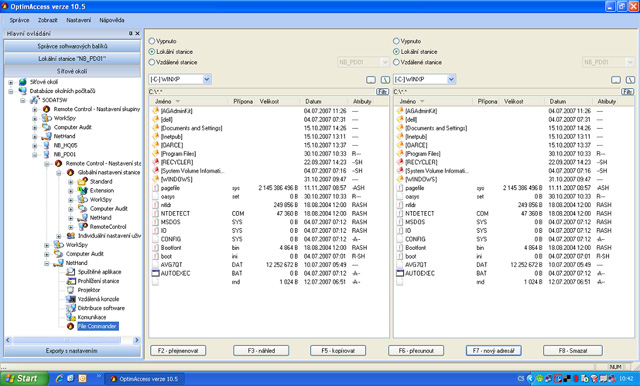This screenshot has height=386, width=640.
Task: Click F6 - přesunout button
Action: [416, 351]
